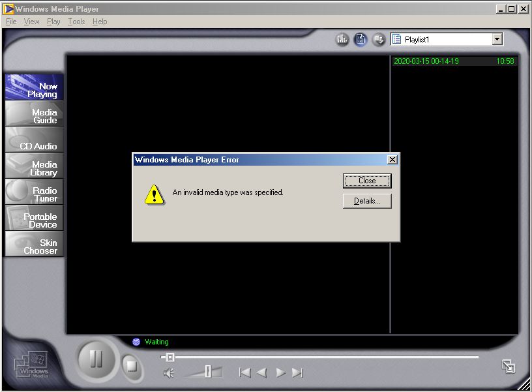Click the rewind arrow button
Screen dimensions: 532x392
(x=262, y=372)
